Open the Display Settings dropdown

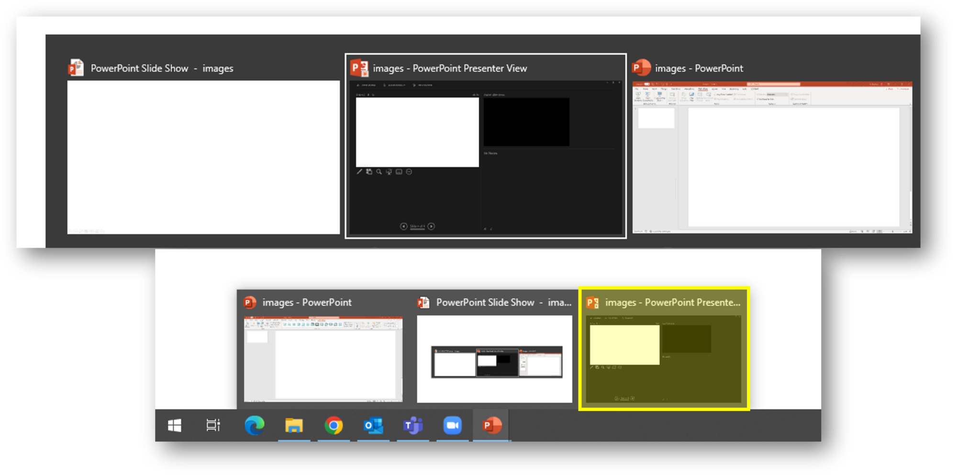coord(394,85)
